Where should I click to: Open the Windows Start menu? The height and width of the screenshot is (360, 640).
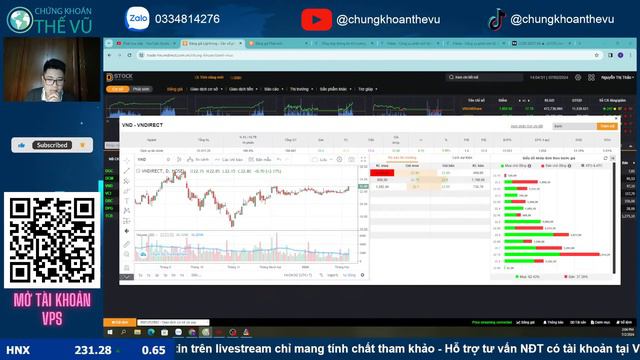[110, 332]
